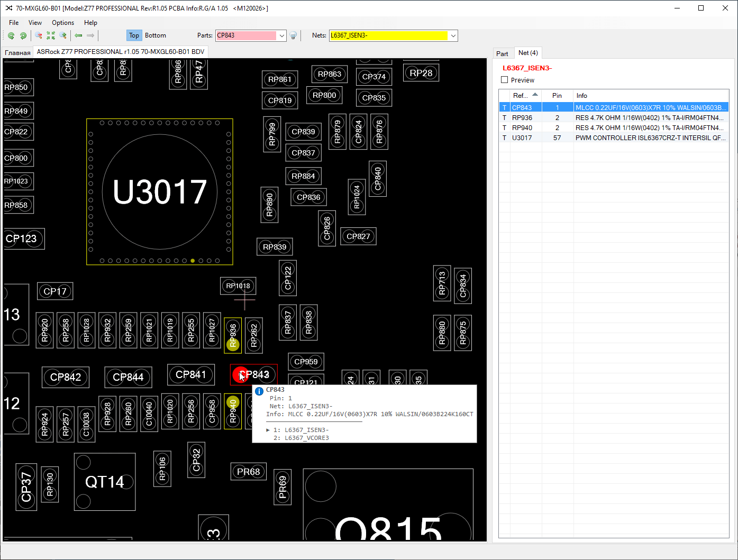738x560 pixels.
Task: Select component RP28 on the board
Action: (x=421, y=73)
